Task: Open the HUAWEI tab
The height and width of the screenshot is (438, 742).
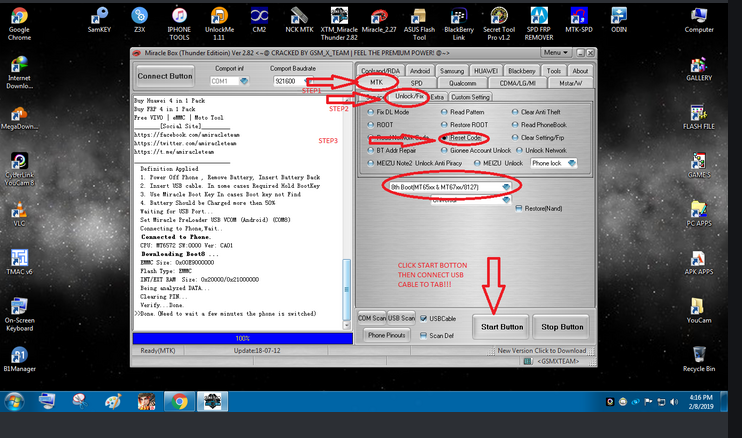Action: tap(486, 71)
